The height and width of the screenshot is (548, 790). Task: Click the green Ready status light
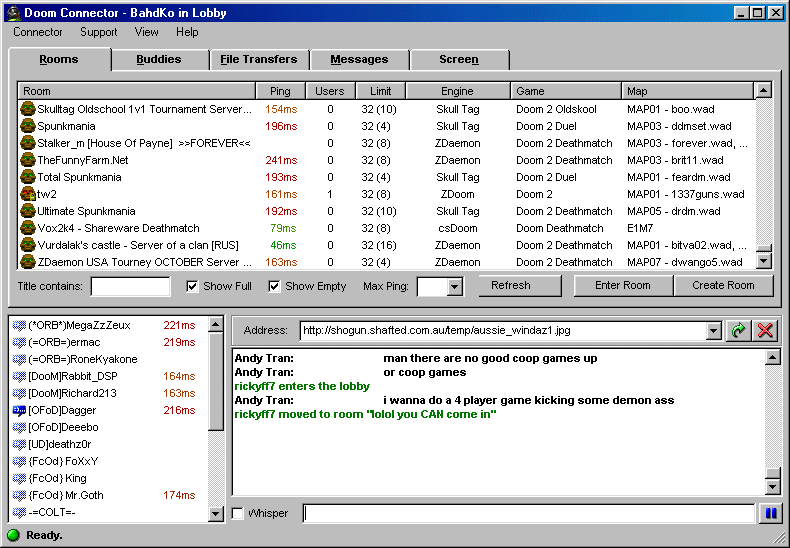coord(14,535)
